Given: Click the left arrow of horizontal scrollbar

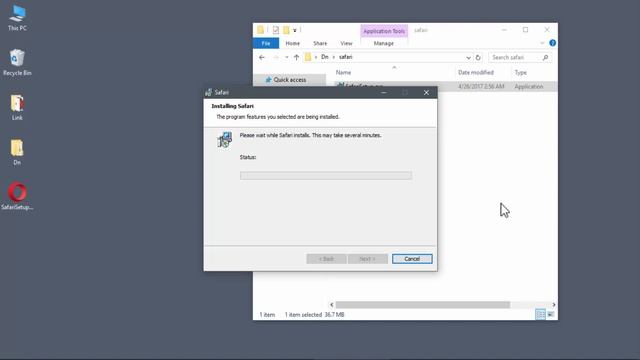Looking at the screenshot, I should pyautogui.click(x=331, y=305).
